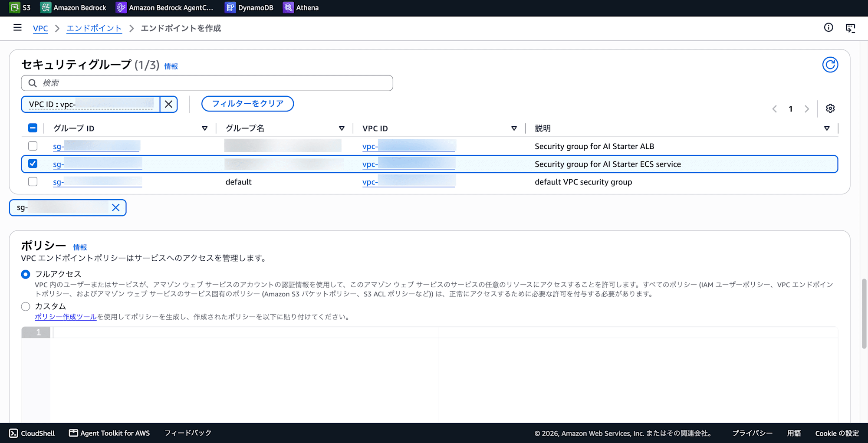Open Cookie の設定 in the footer
This screenshot has height=443, width=868.
[837, 433]
